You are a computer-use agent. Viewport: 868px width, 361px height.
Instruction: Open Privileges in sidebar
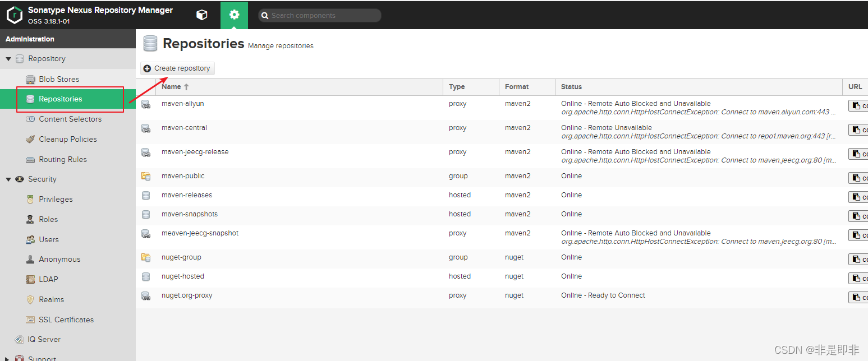tap(56, 199)
